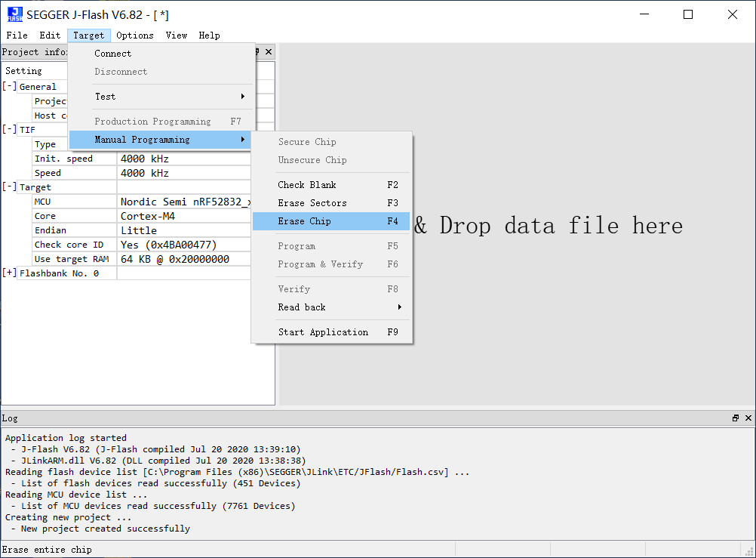Choose Erase Sectors from submenu
The width and height of the screenshot is (756, 558).
click(x=331, y=203)
